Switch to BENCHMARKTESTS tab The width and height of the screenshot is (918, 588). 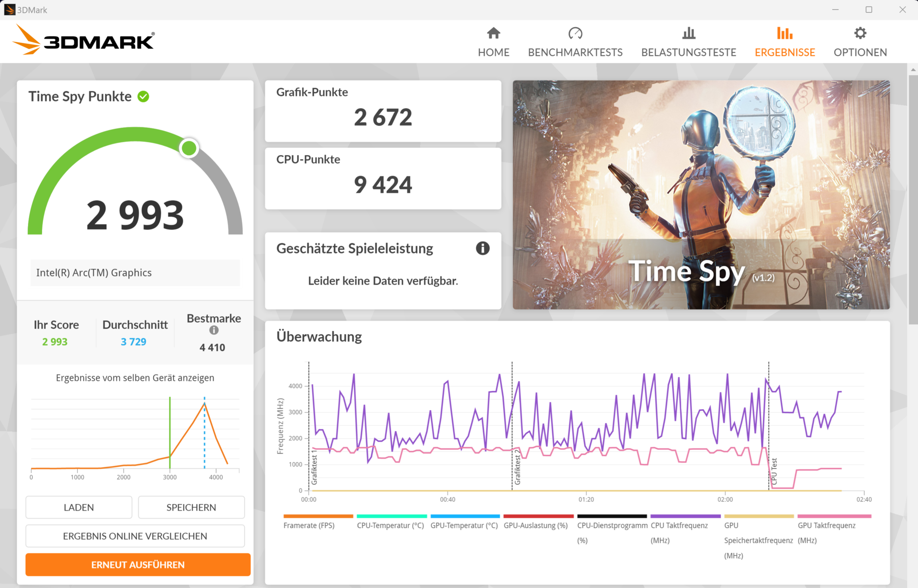[x=575, y=42]
